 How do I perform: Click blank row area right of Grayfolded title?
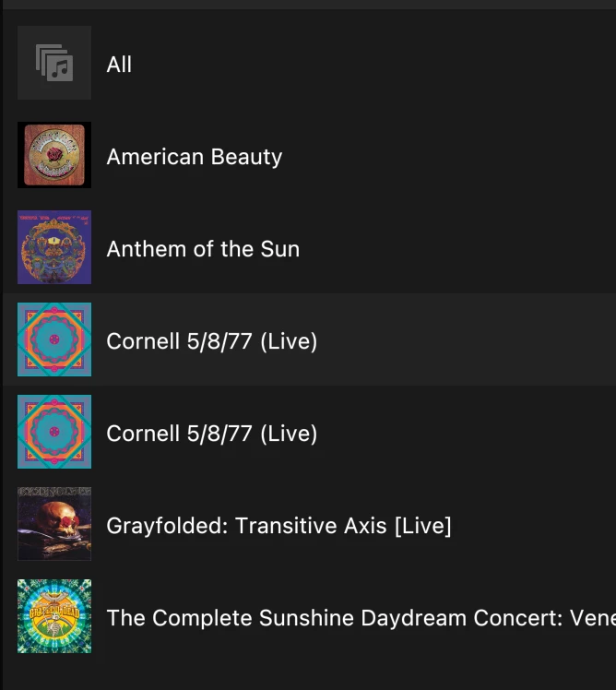coord(535,526)
